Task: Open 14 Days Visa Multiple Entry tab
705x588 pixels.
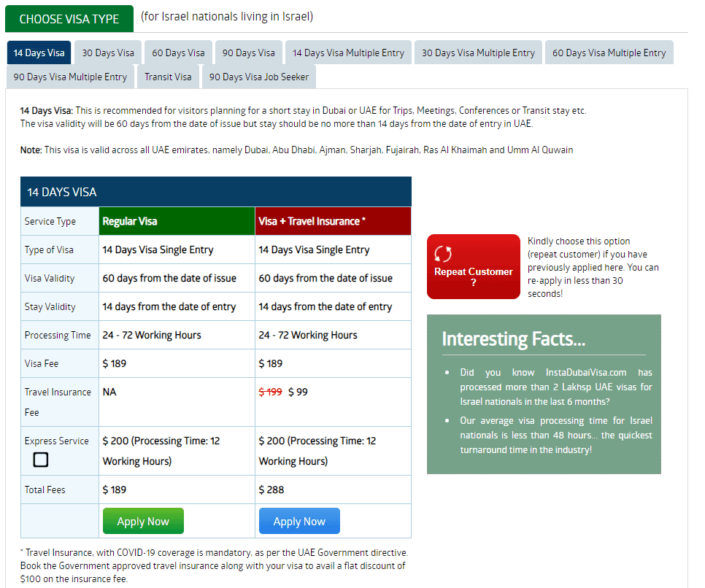Action: coord(348,53)
